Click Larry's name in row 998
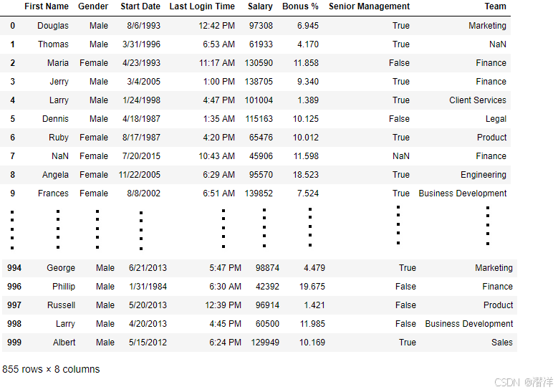The image size is (558, 392). tap(65, 324)
